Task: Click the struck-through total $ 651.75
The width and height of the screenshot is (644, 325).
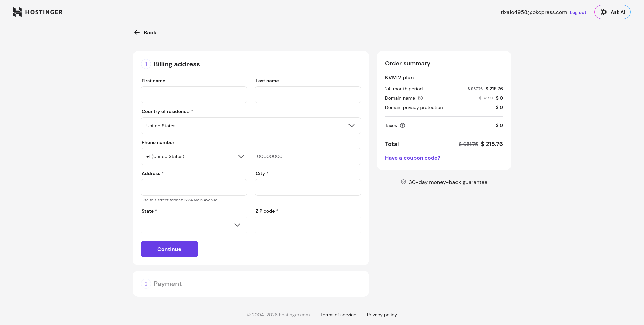Action: point(468,144)
